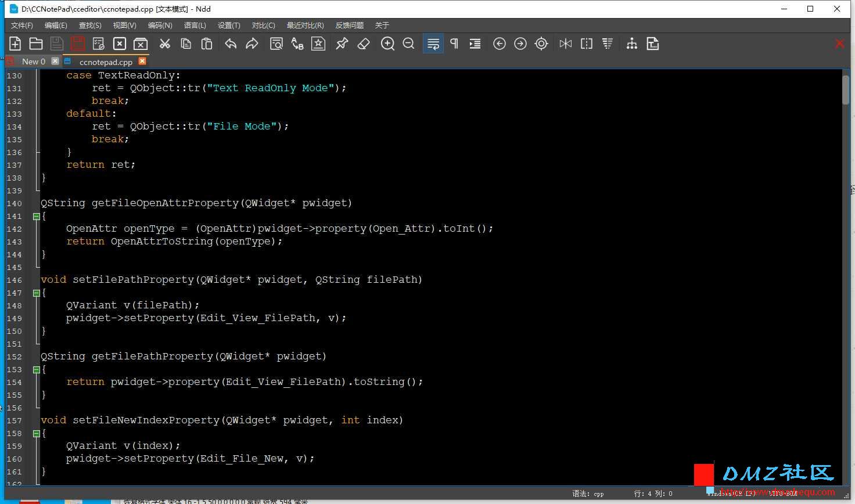The height and width of the screenshot is (504, 855).
Task: Click the pin marker icon
Action: 343,44
